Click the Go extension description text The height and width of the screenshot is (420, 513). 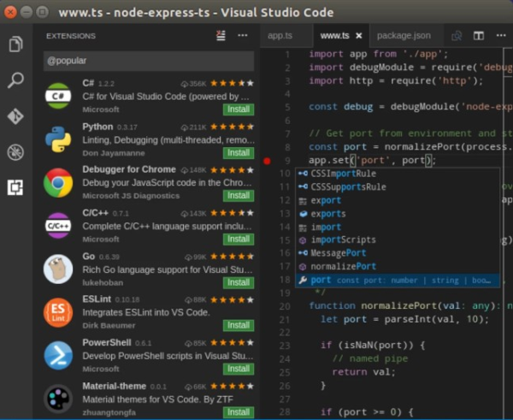click(x=168, y=269)
